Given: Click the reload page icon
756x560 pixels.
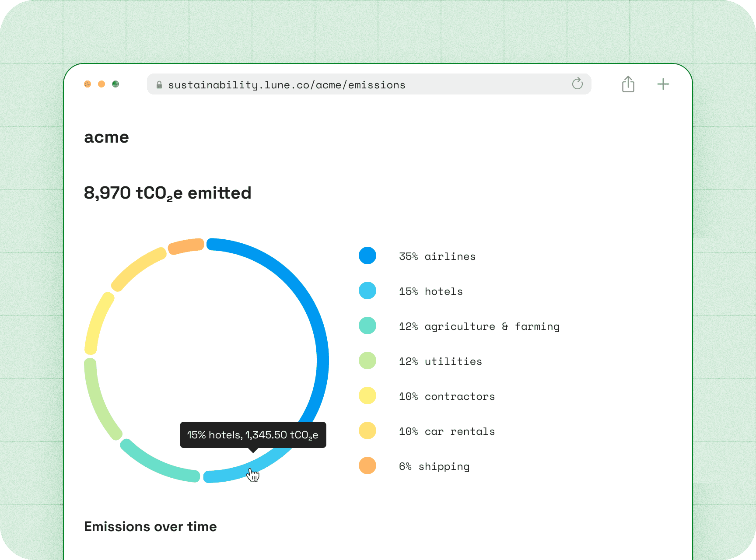Looking at the screenshot, I should (577, 84).
